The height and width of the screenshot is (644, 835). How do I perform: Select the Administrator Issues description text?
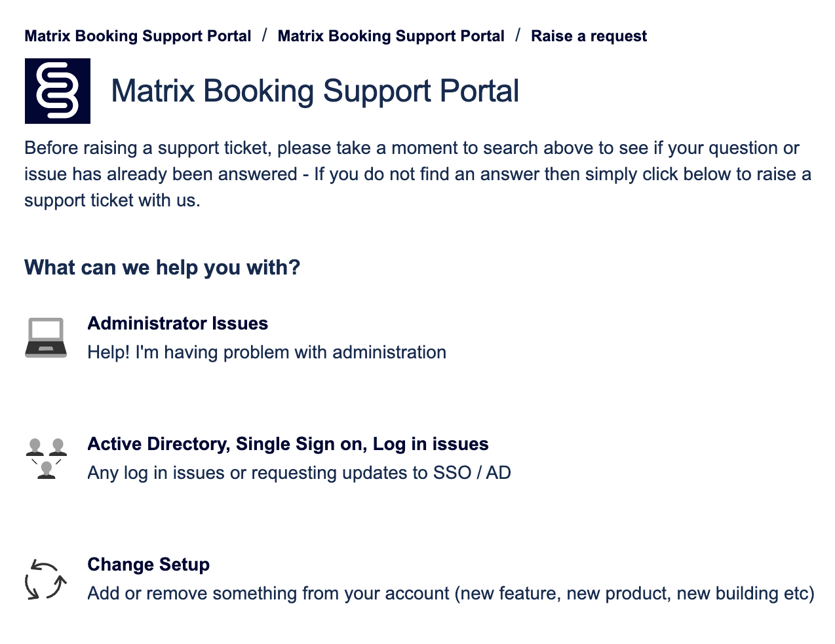click(x=266, y=352)
